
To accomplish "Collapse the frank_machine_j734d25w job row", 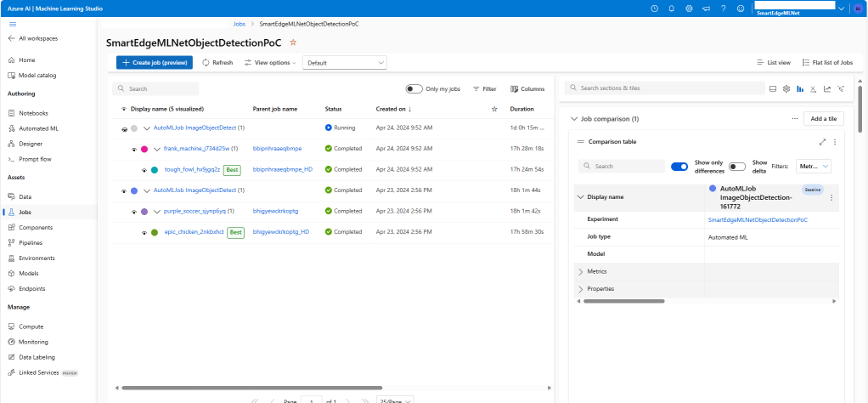I will click(x=156, y=149).
